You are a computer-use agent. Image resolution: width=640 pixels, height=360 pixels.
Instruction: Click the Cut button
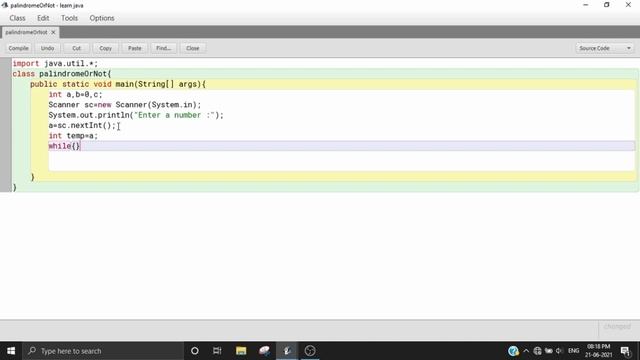[x=76, y=48]
